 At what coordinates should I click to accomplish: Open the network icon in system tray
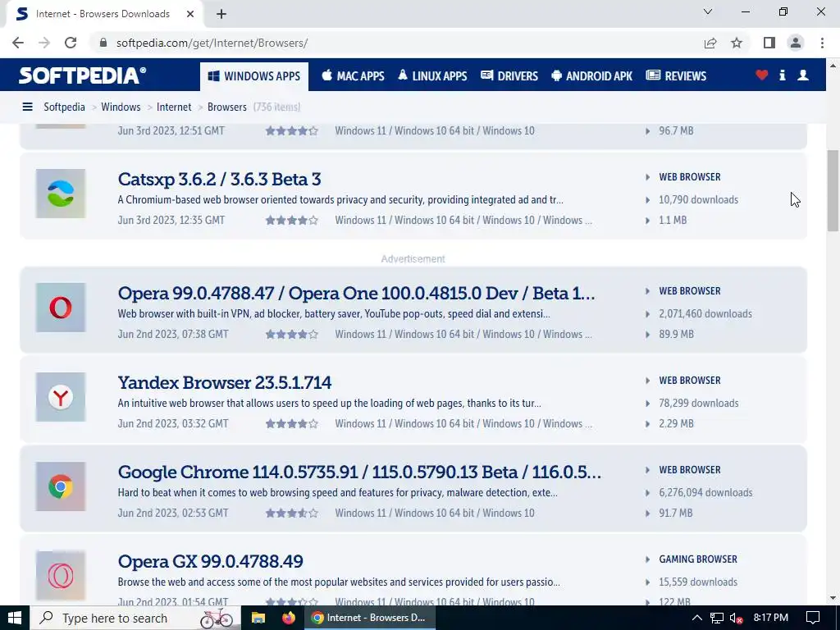(717, 619)
